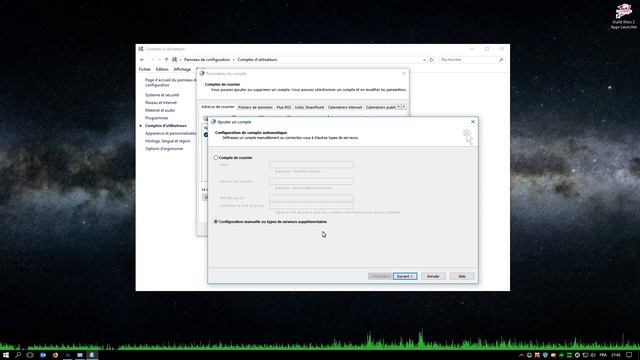Image resolution: width=640 pixels, height=360 pixels.
Task: Switch to the "Listes SharePoint" tab
Action: [x=309, y=107]
